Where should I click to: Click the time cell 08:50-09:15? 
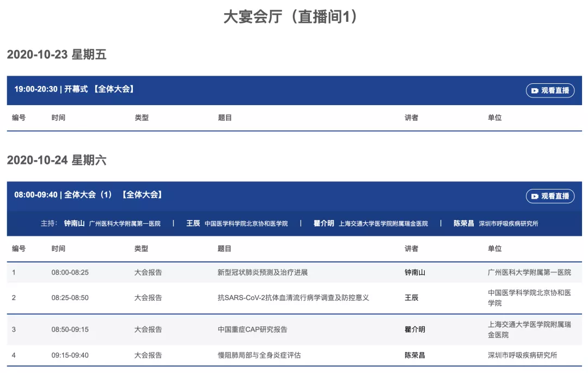click(x=70, y=329)
